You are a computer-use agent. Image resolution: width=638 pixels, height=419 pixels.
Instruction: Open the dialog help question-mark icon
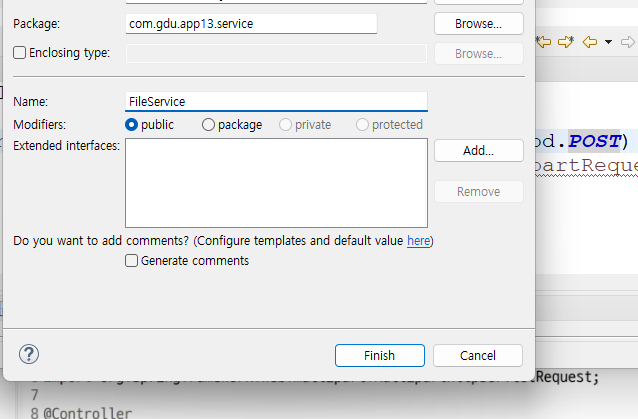click(29, 354)
